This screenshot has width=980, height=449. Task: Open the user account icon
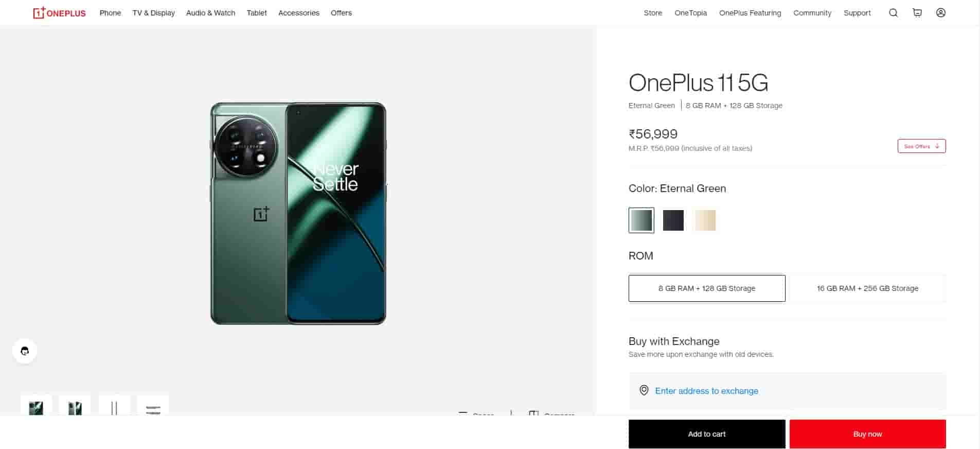940,13
